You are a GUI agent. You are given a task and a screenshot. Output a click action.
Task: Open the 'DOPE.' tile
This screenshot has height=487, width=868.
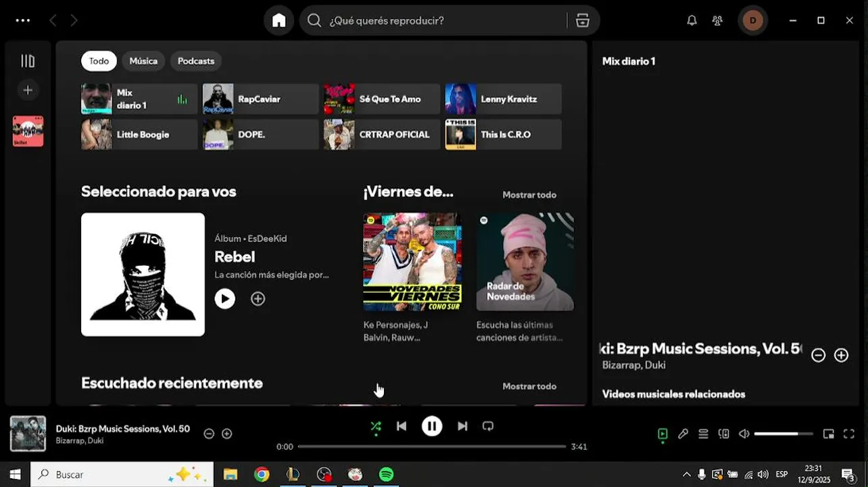coord(260,134)
